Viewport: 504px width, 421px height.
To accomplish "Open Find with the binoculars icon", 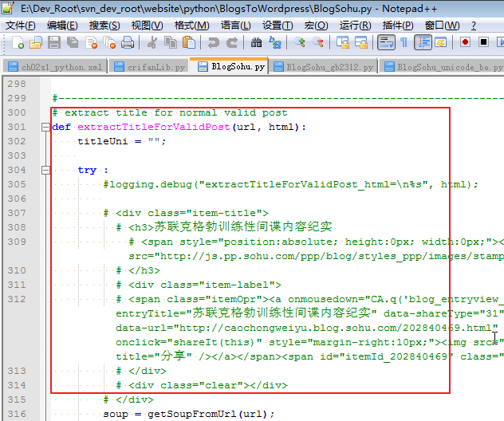I will [256, 42].
